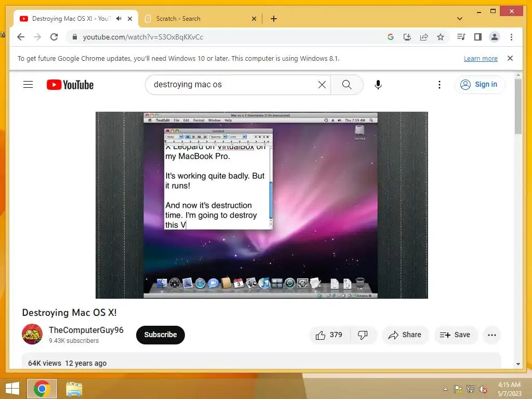Open the YouTube hamburger guide menu
532x399 pixels.
[x=28, y=85]
